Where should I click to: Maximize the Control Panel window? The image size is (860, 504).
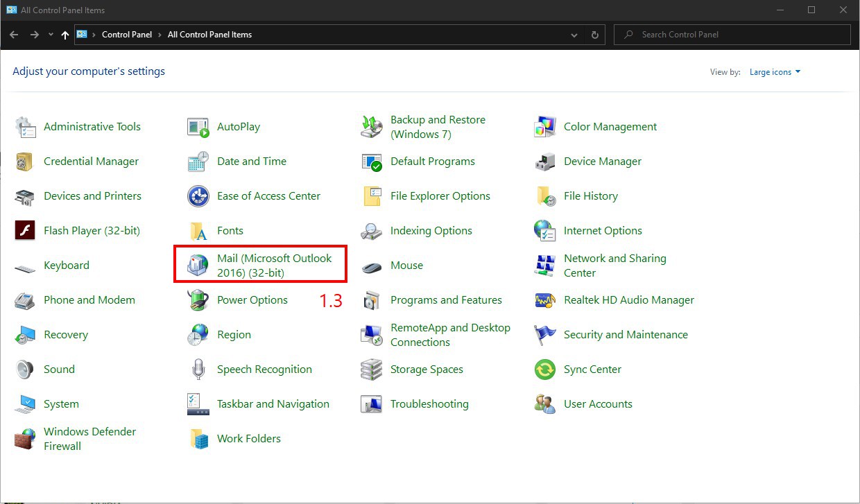click(811, 10)
